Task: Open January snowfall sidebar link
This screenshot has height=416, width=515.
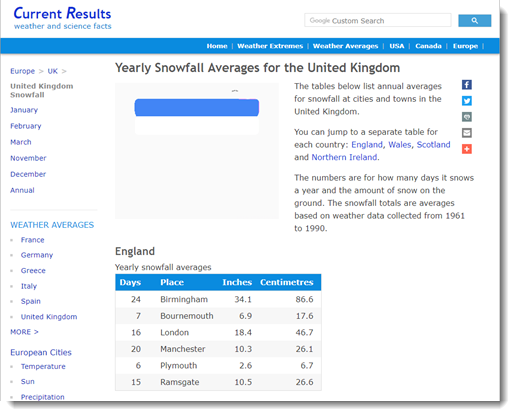Action: pos(24,110)
